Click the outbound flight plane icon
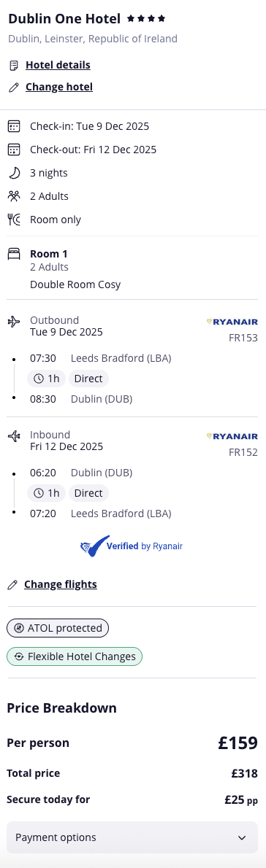 tap(14, 322)
